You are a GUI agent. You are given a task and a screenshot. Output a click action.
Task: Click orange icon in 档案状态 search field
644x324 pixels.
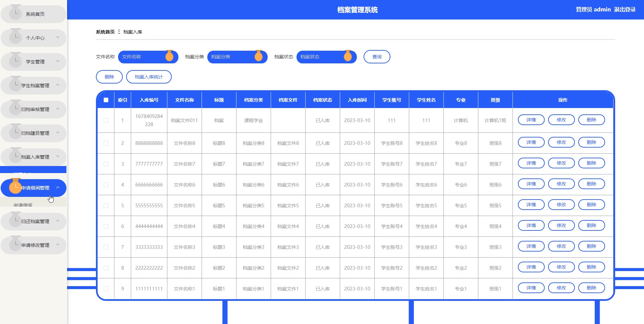point(348,56)
